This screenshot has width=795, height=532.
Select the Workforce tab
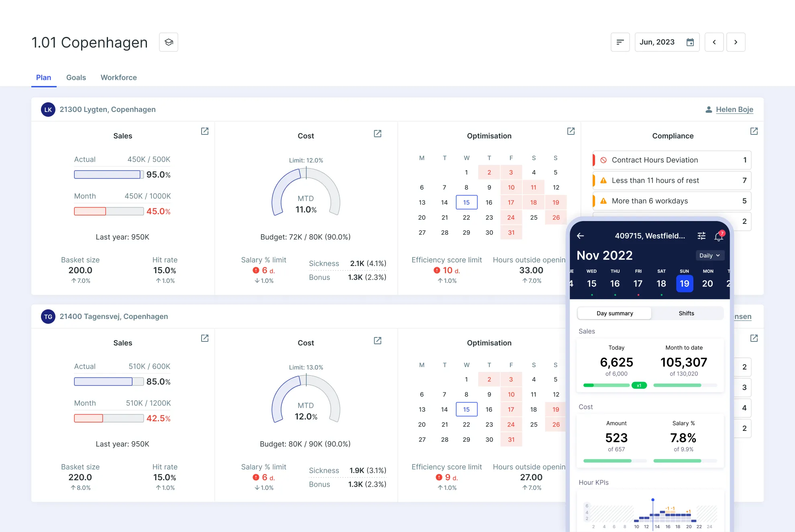pyautogui.click(x=118, y=77)
